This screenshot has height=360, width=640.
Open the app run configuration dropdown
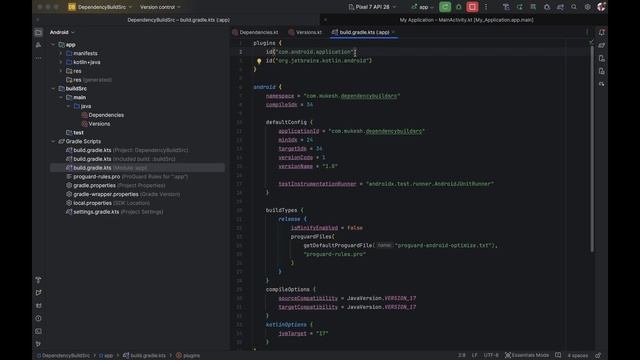pos(423,7)
